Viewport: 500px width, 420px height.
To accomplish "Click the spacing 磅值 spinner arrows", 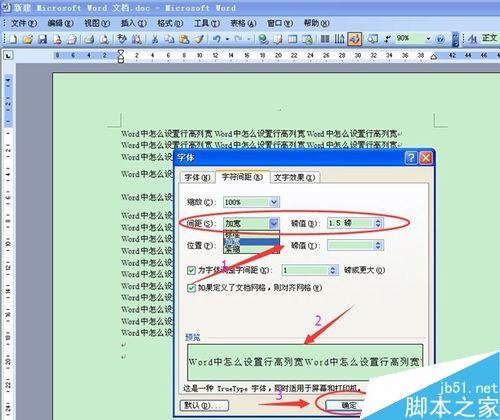I will 378,223.
